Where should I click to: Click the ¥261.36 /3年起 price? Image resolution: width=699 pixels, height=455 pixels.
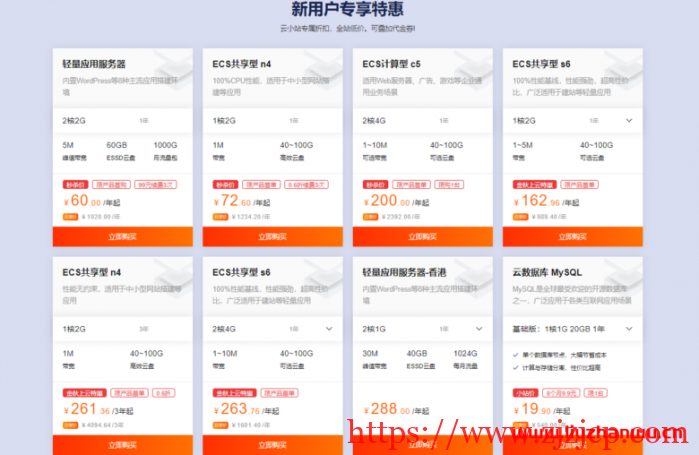click(x=98, y=409)
